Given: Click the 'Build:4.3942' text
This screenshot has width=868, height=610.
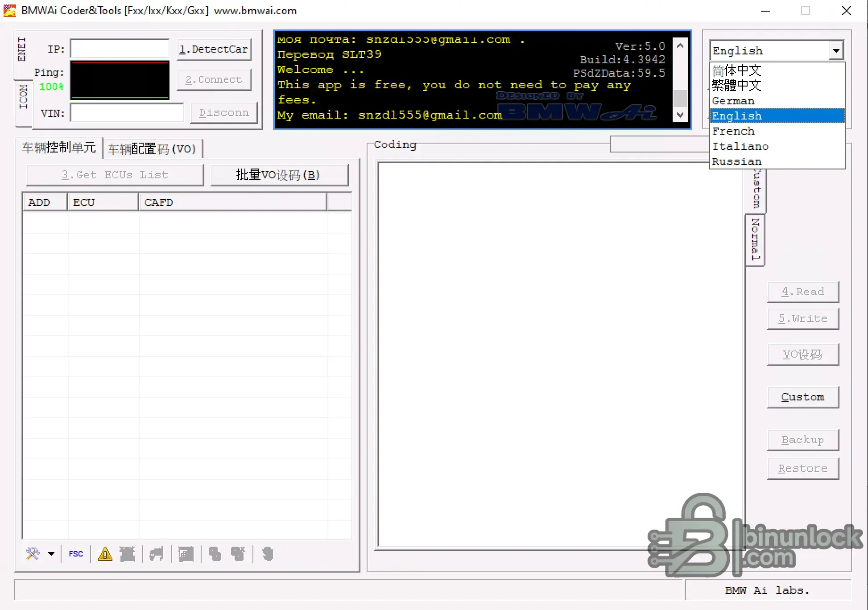Looking at the screenshot, I should tap(622, 59).
